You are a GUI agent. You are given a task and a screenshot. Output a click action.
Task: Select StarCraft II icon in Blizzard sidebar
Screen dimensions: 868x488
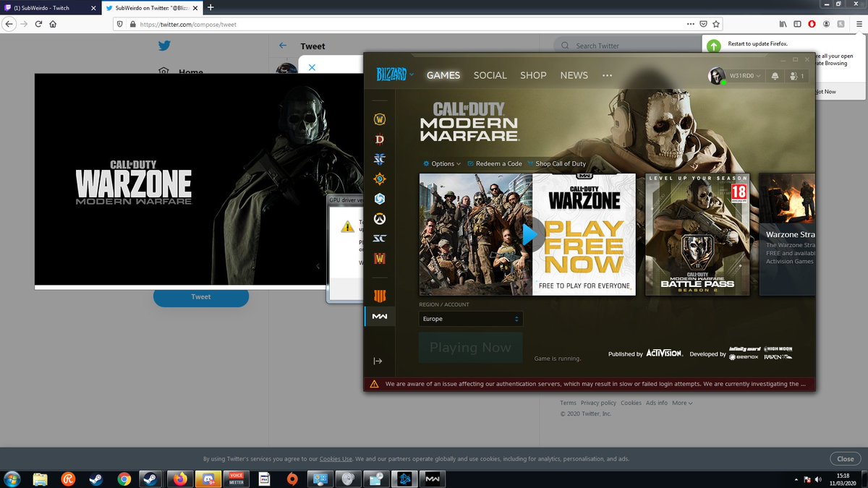[x=380, y=159]
